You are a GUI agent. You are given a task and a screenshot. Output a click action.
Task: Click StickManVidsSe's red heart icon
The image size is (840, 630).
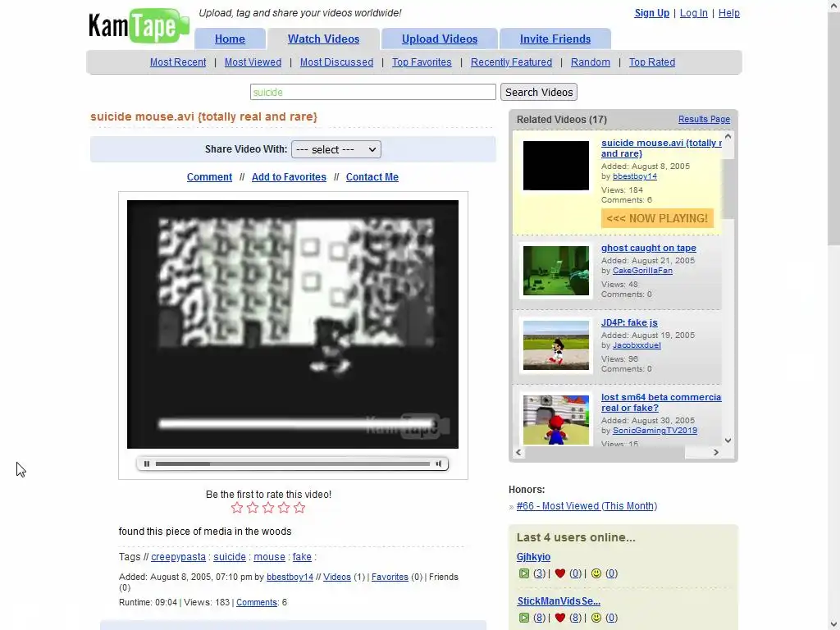[x=560, y=618]
